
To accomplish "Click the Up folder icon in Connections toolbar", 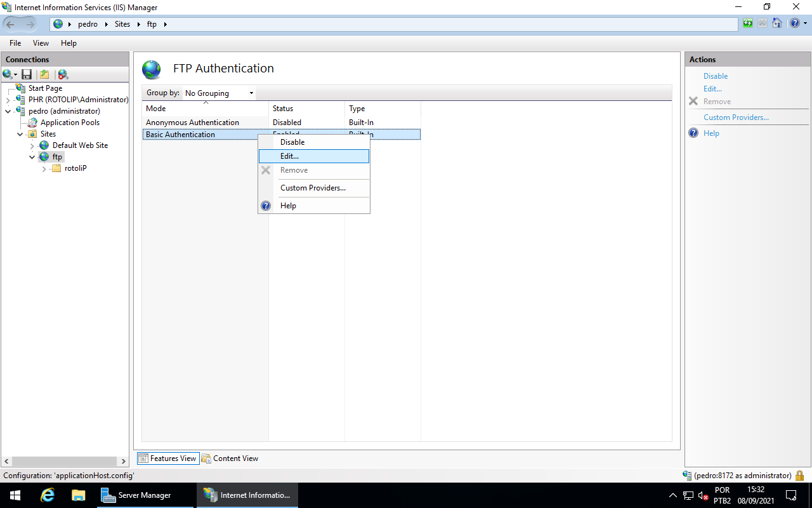I will (x=44, y=74).
